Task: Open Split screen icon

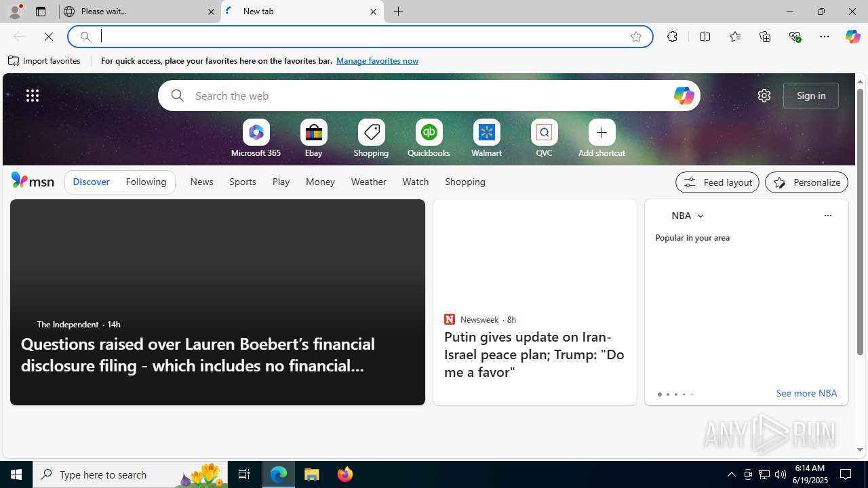Action: pos(705,37)
